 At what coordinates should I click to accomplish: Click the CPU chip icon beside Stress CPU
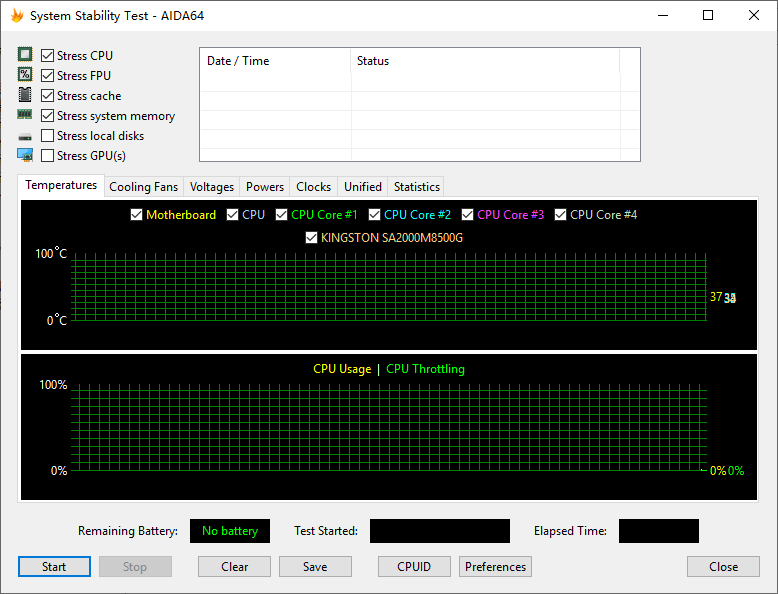[x=25, y=56]
